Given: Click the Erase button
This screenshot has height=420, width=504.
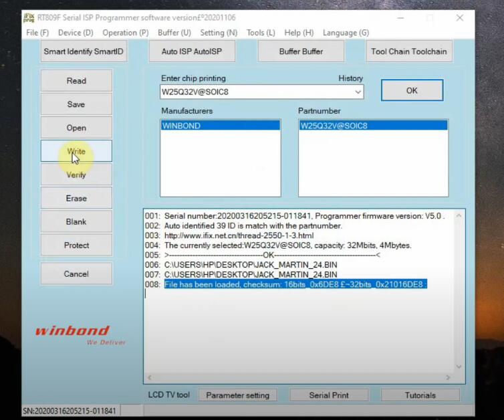Looking at the screenshot, I should (x=76, y=198).
